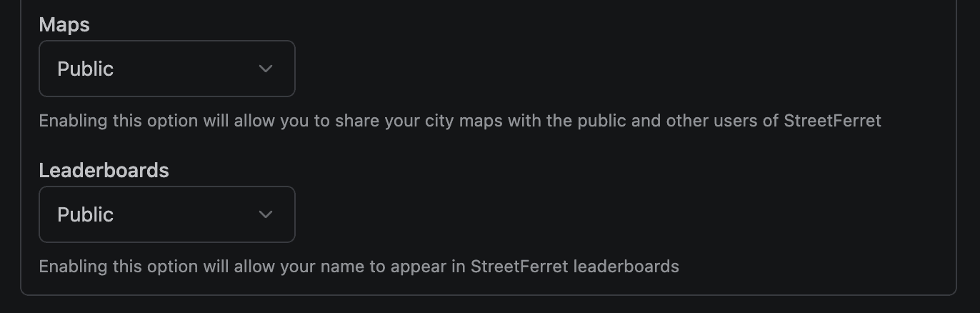Open the Maps visibility dropdown
The image size is (980, 313).
tap(166, 69)
